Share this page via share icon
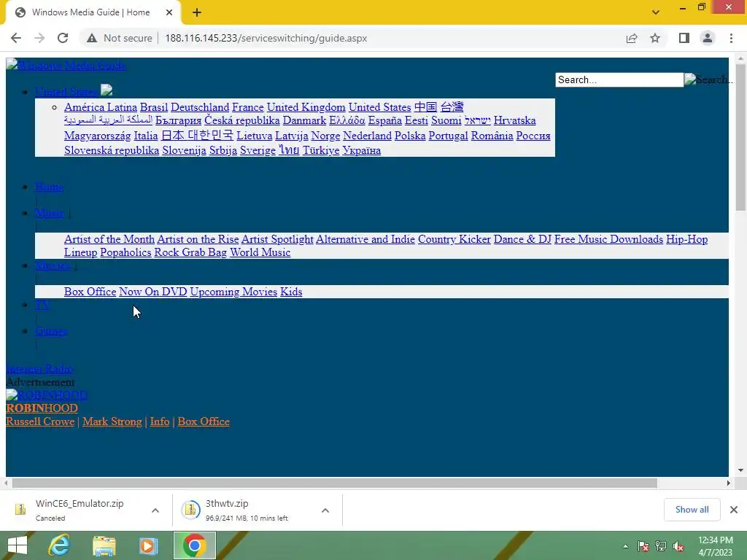The height and width of the screenshot is (560, 747). [x=632, y=38]
